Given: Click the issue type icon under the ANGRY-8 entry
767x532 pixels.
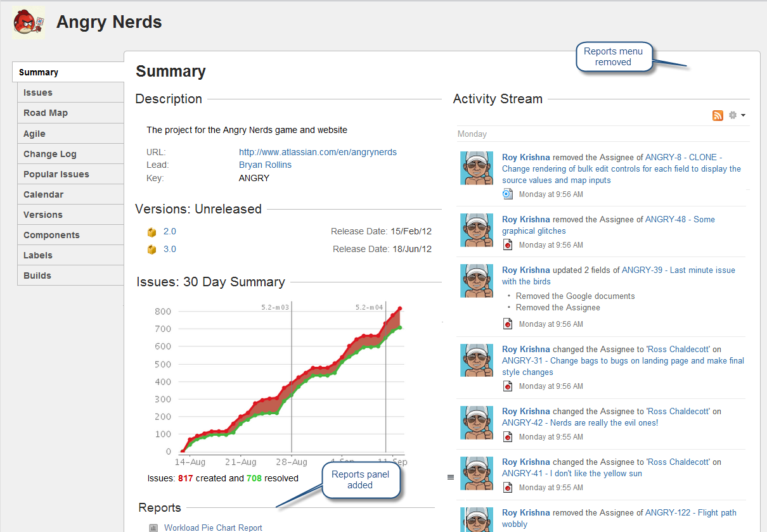Looking at the screenshot, I should [508, 194].
